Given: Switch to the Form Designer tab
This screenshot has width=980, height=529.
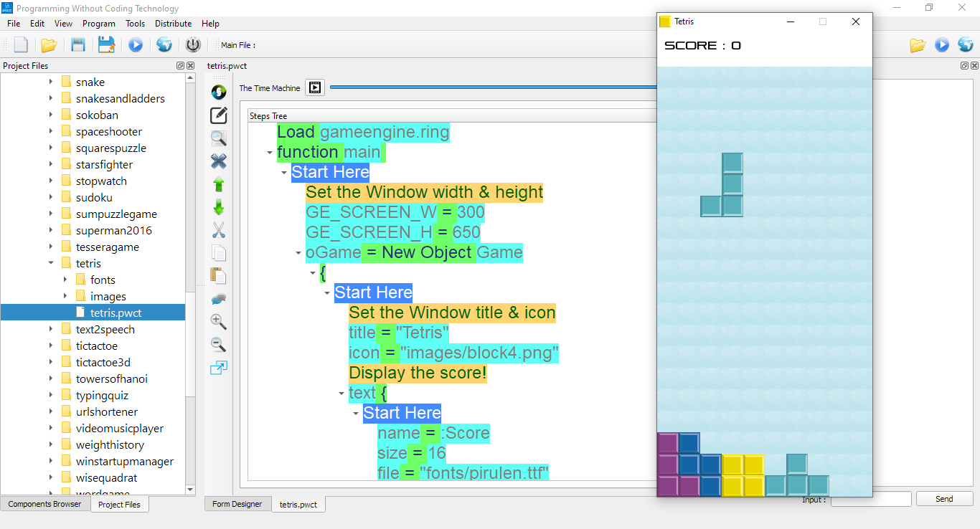Looking at the screenshot, I should (x=237, y=504).
